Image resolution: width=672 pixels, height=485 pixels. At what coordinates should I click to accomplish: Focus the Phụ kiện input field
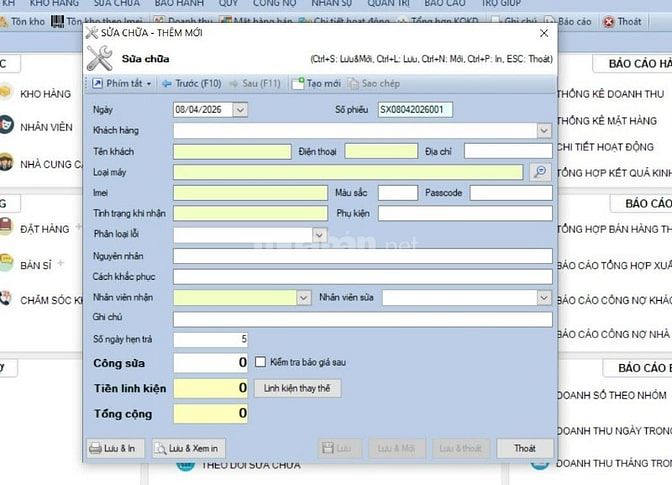(465, 213)
